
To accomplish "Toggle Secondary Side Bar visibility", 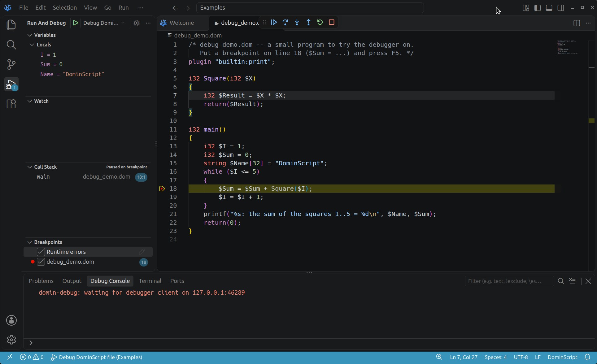I will [561, 8].
